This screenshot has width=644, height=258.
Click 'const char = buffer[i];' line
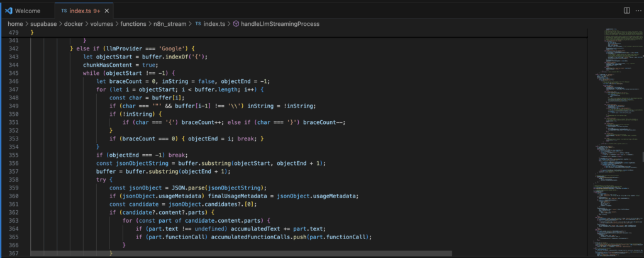pos(147,98)
